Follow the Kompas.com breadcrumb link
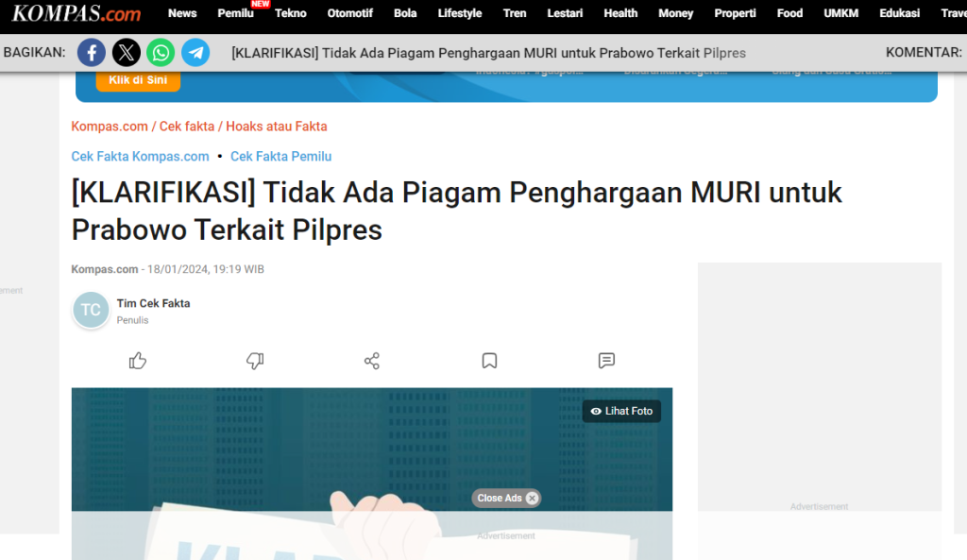 click(110, 127)
